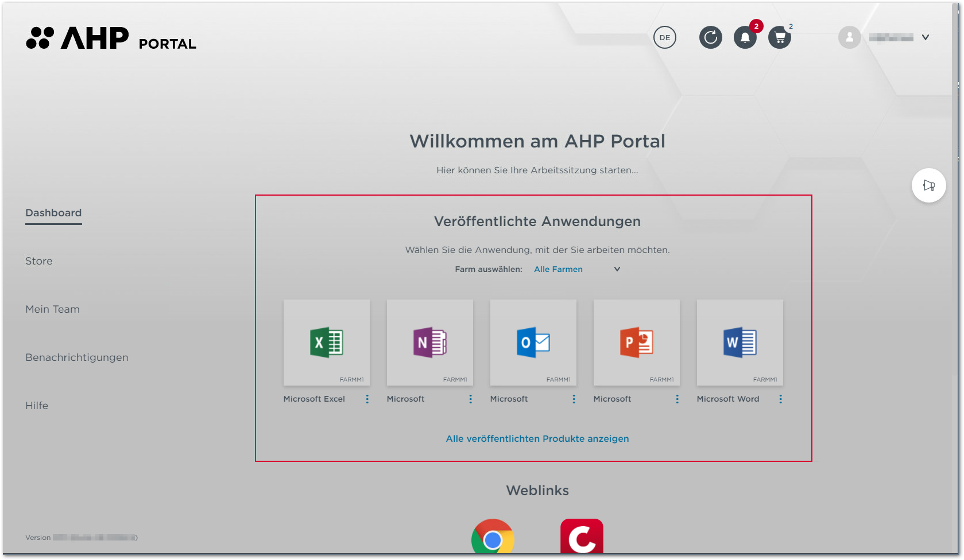Click the AHP Portal logo
Screen dimensions: 964x560
coord(111,38)
